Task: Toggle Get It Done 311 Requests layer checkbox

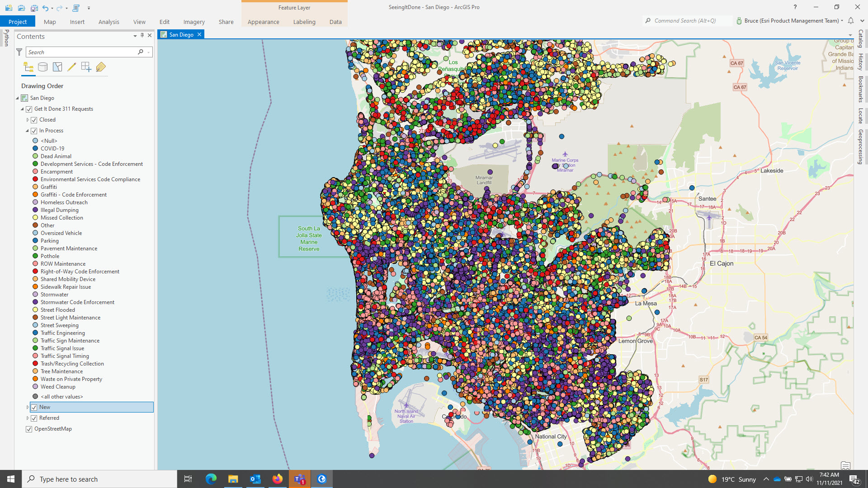Action: tap(29, 109)
